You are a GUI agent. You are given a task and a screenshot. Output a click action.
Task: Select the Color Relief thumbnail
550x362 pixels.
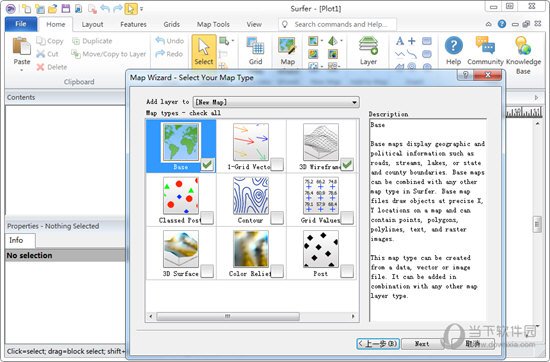tap(251, 249)
